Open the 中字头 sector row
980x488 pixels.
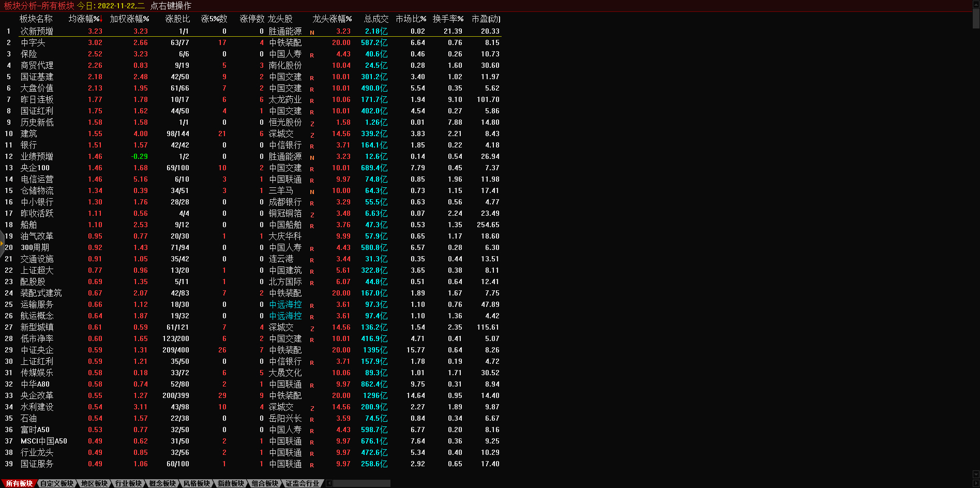click(x=33, y=43)
